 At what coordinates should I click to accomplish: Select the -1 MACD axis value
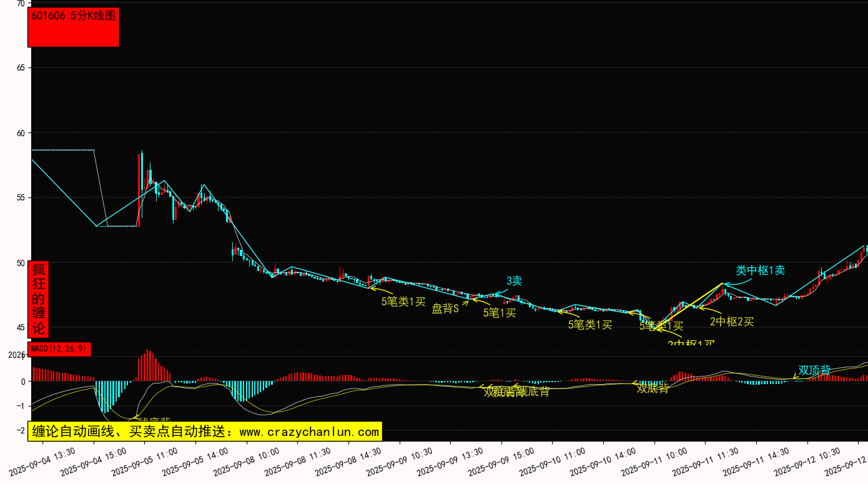pos(21,406)
